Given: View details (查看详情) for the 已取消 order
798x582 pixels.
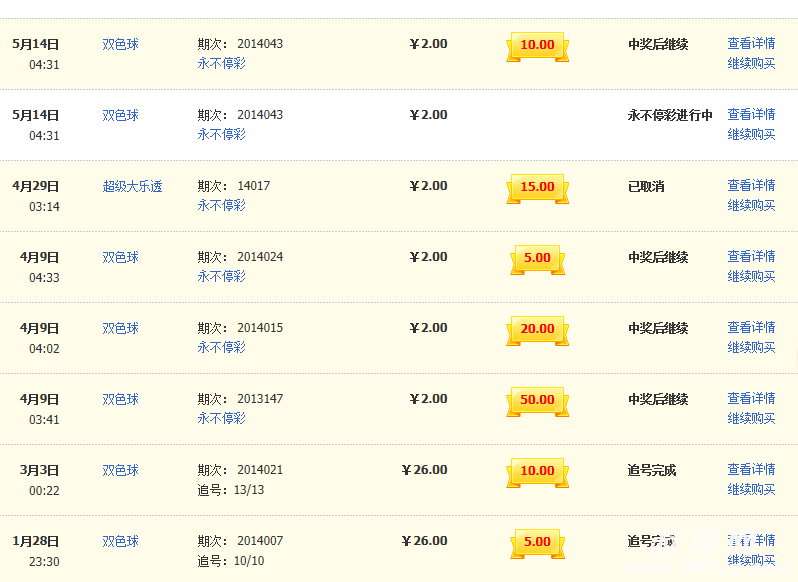Looking at the screenshot, I should tap(751, 185).
